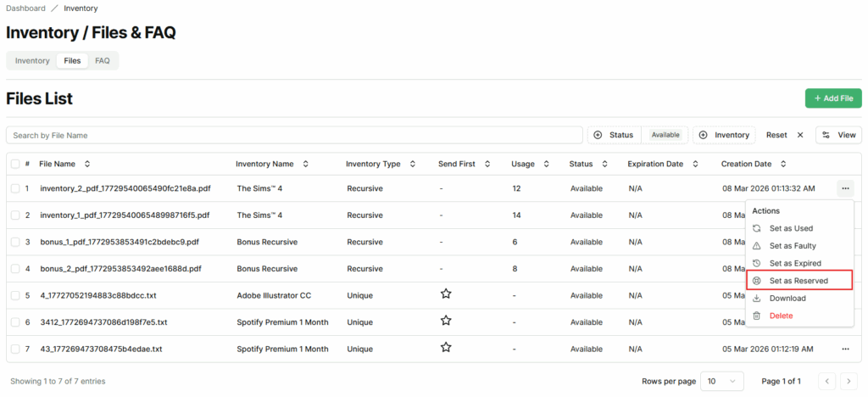Go to next page arrow
The image size is (868, 397).
pos(849,381)
